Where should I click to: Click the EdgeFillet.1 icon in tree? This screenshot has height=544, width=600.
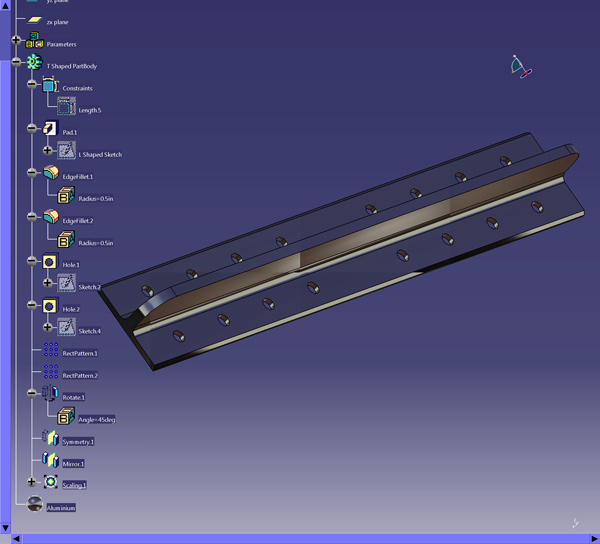50,174
